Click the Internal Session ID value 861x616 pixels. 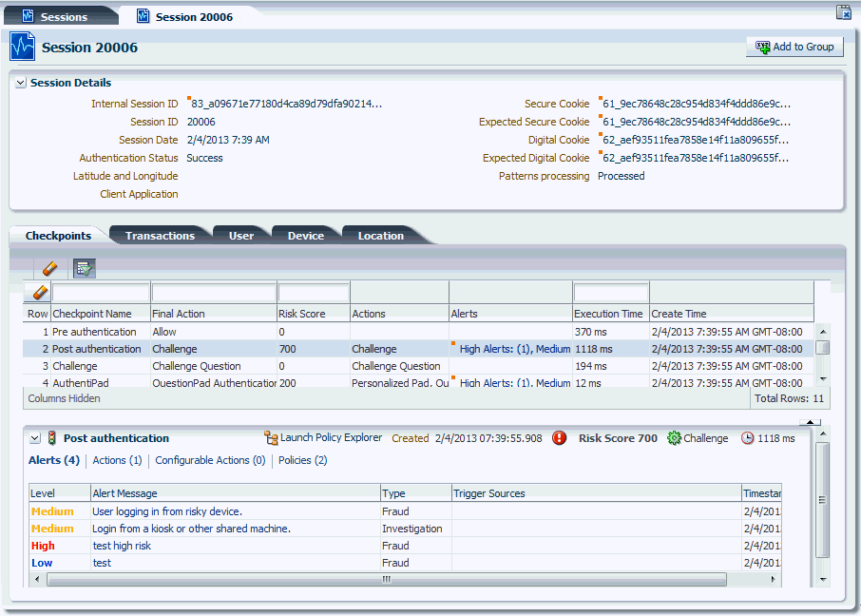click(x=287, y=104)
